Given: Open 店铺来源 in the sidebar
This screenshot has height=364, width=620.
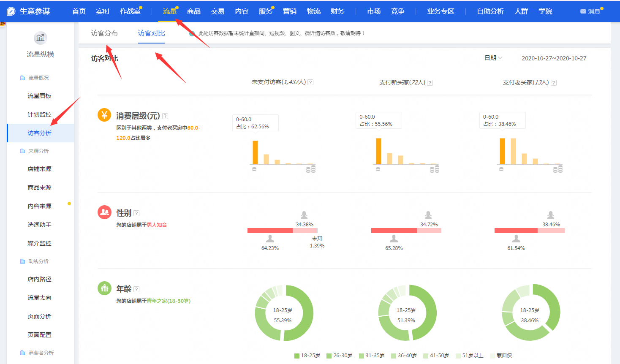Looking at the screenshot, I should pos(41,169).
